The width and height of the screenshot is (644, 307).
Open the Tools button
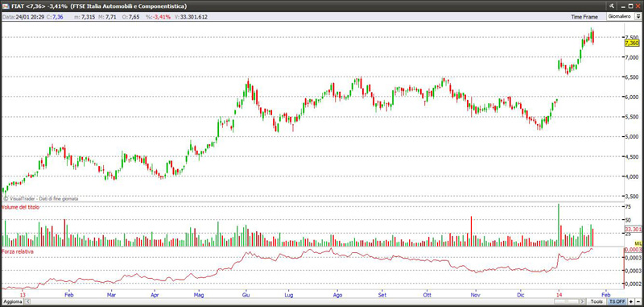click(x=597, y=301)
